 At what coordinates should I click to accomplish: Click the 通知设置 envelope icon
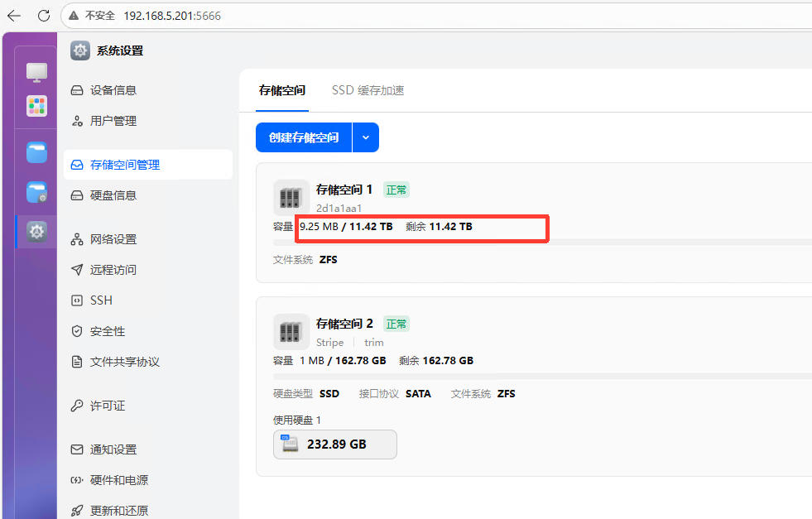77,449
